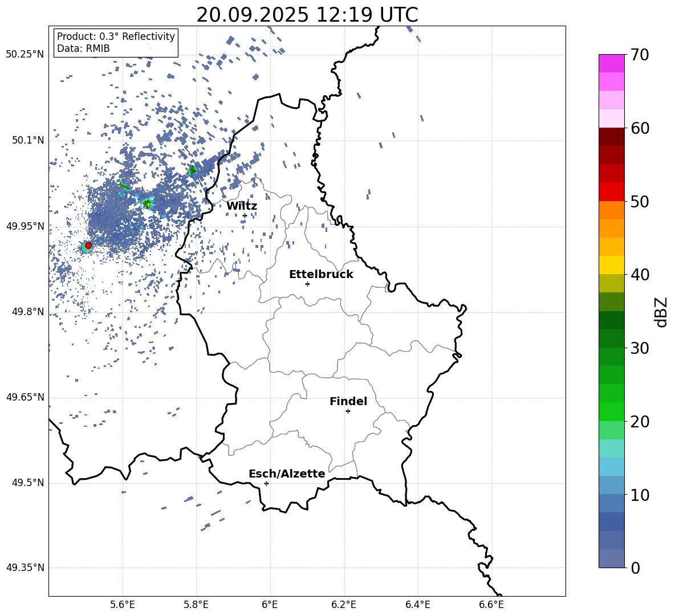Click the "Product: 0.3° Reflectivity" text
Image resolution: width=675 pixels, height=616 pixels.
coord(116,36)
